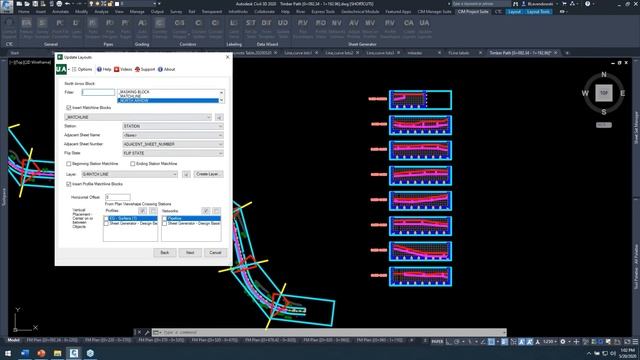Click block list up scroll arrow

[221, 92]
